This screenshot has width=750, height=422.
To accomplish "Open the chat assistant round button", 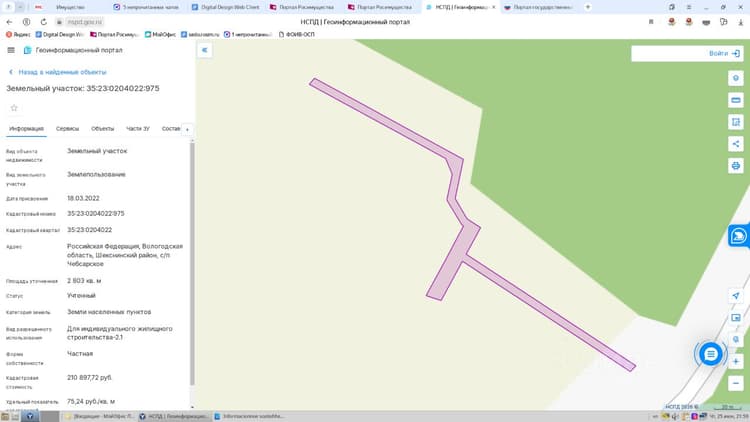I will point(711,354).
